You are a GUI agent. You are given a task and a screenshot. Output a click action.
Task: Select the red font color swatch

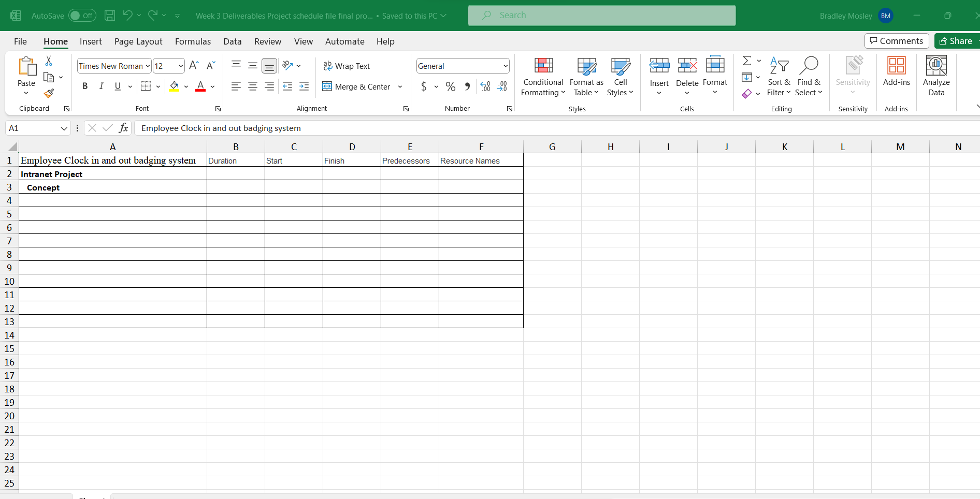click(x=200, y=90)
